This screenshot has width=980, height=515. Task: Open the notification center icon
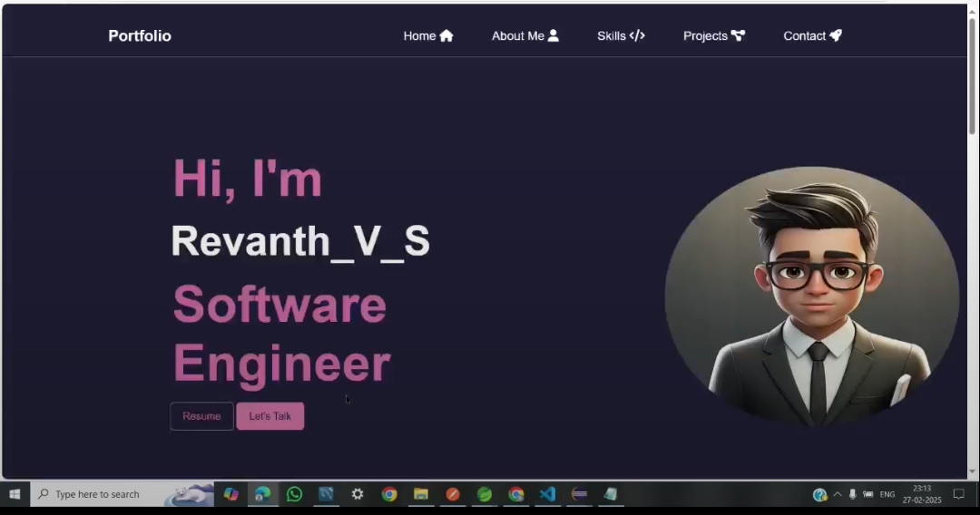coord(959,494)
